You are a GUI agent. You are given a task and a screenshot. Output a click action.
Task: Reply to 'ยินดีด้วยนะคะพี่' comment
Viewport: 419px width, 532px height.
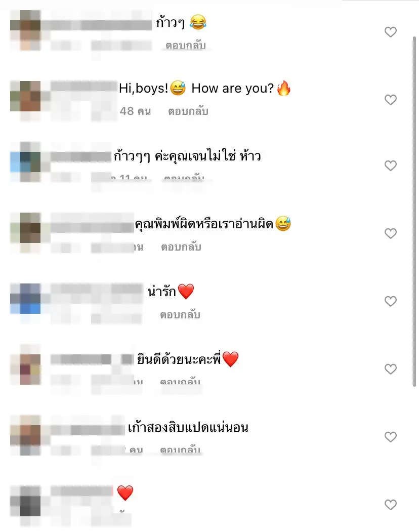180,381
